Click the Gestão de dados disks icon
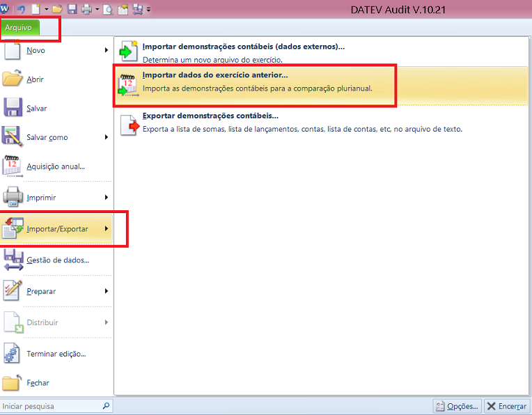 point(13,260)
